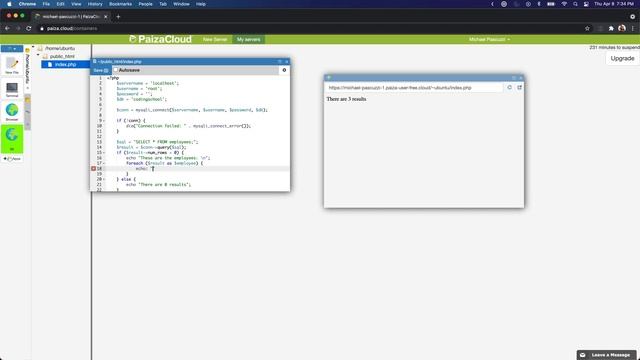This screenshot has height=360, width=640.
Task: Click the mysqli_connect code line 7
Action: coord(192,110)
